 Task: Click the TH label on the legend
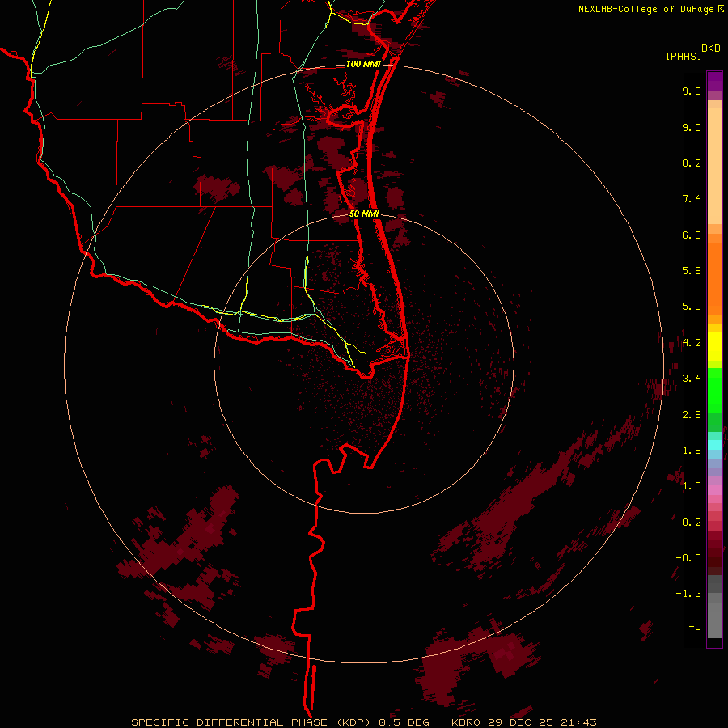pos(695,630)
